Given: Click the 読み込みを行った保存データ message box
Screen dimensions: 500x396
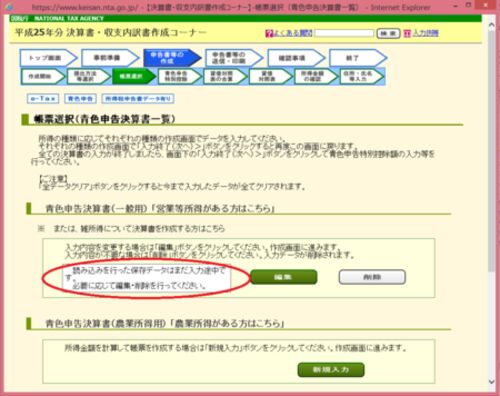Looking at the screenshot, I should 146,278.
